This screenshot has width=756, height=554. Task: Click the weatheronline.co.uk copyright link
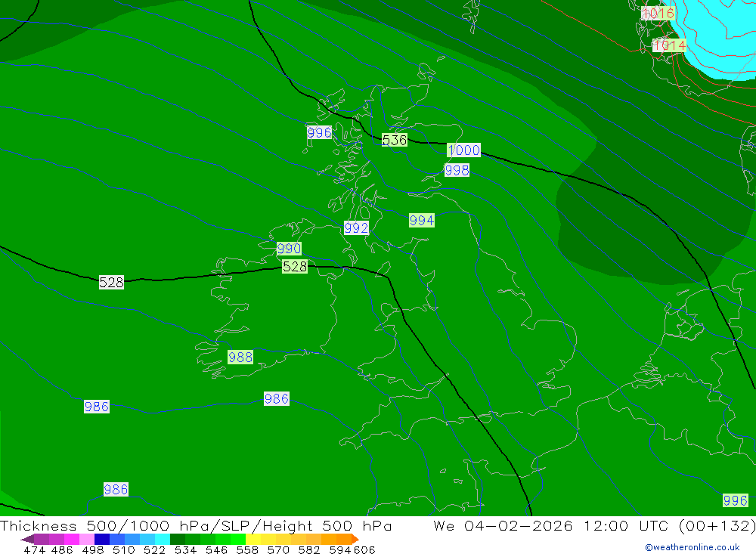692,546
